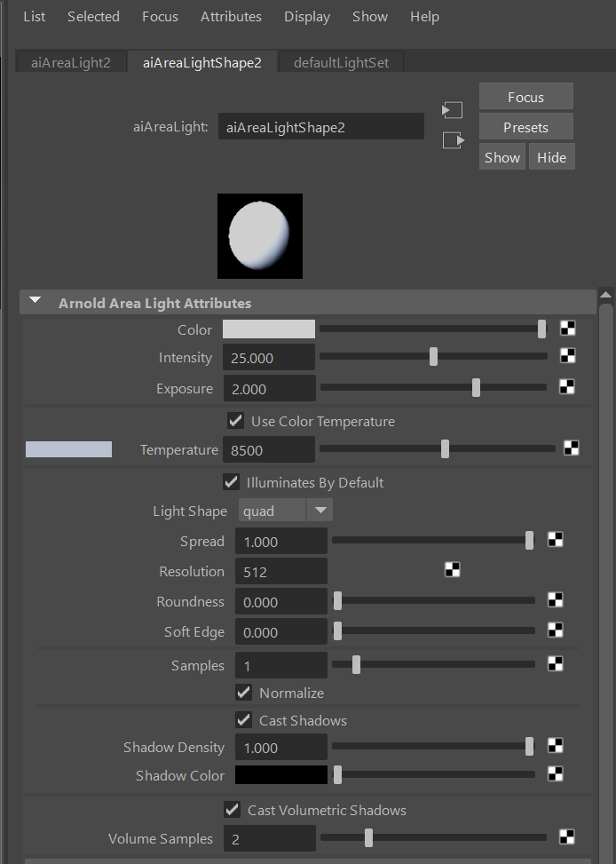Click Volume Samples checker map button
Screen dimensions: 616x864
[x=567, y=837]
